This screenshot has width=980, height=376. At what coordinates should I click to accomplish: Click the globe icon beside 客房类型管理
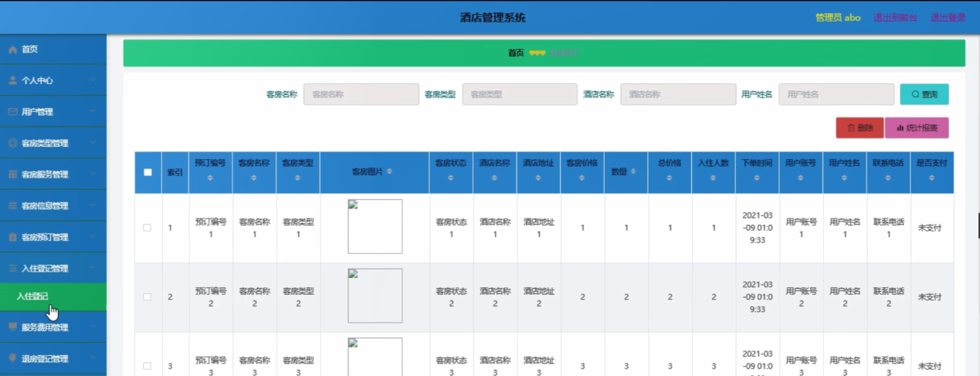coord(12,144)
